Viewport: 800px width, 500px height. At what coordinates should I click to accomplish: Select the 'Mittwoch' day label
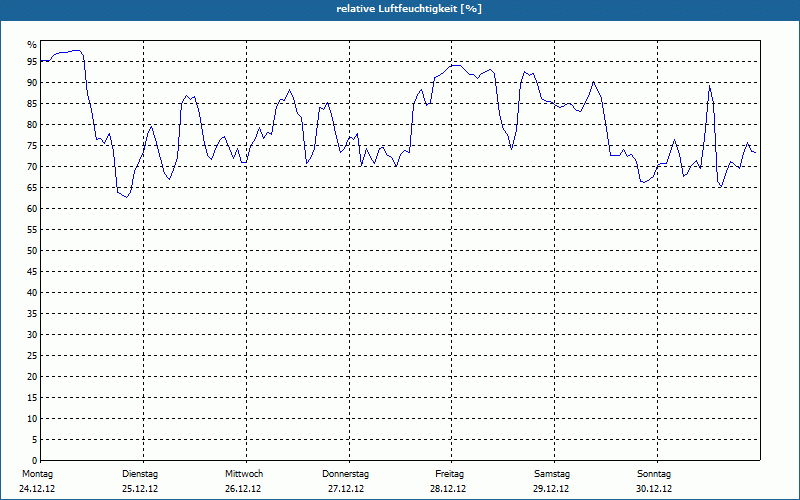point(244,474)
